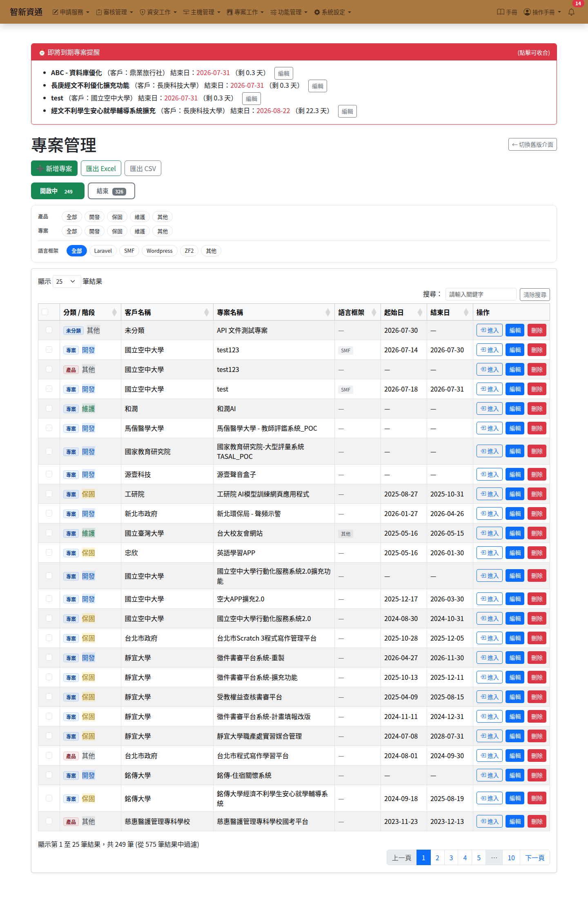Sort by 客戶名稱 column arrows

coord(207,312)
